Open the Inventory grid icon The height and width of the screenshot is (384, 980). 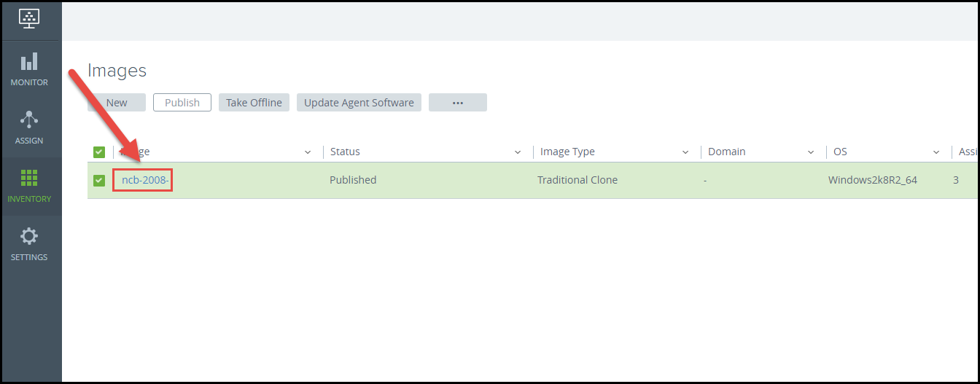point(29,179)
